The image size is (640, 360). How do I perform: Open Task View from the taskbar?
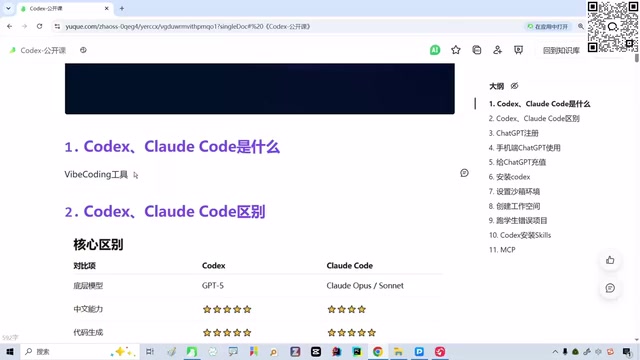[x=150, y=351]
